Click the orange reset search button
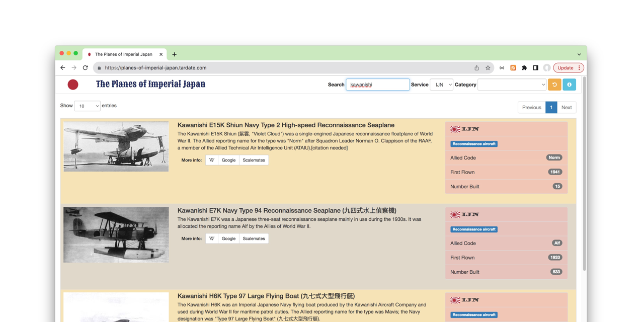The image size is (644, 322). [x=554, y=85]
